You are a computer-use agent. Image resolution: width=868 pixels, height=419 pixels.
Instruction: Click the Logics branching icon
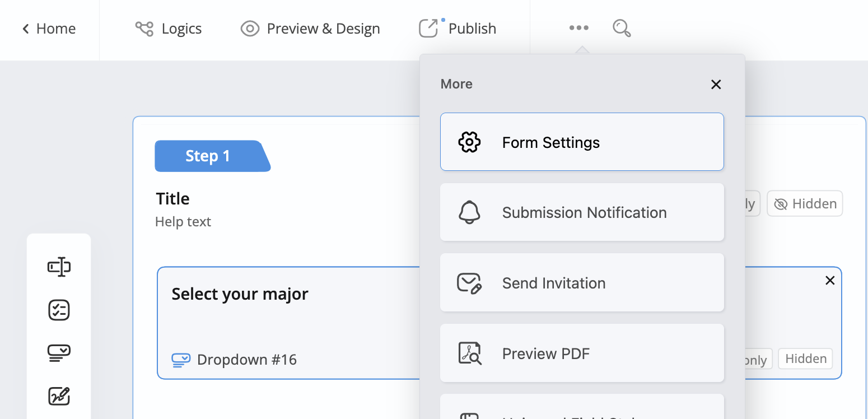(144, 29)
